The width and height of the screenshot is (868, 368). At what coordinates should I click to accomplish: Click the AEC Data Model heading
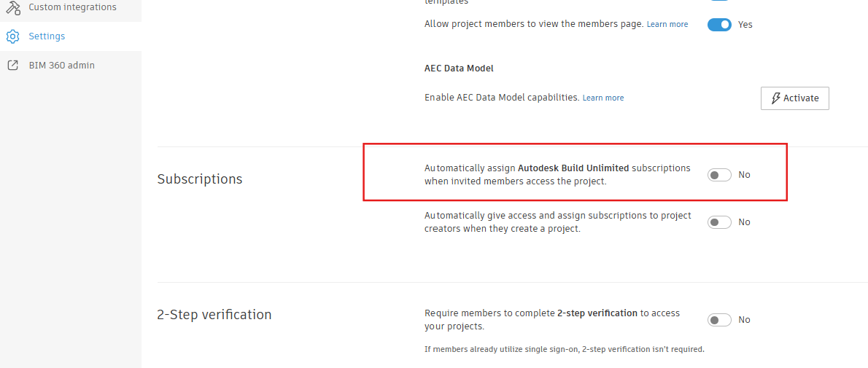(x=459, y=68)
